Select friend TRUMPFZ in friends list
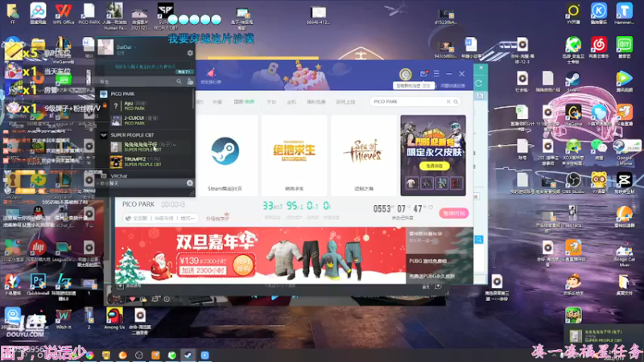This screenshot has height=362, width=644. [x=146, y=162]
